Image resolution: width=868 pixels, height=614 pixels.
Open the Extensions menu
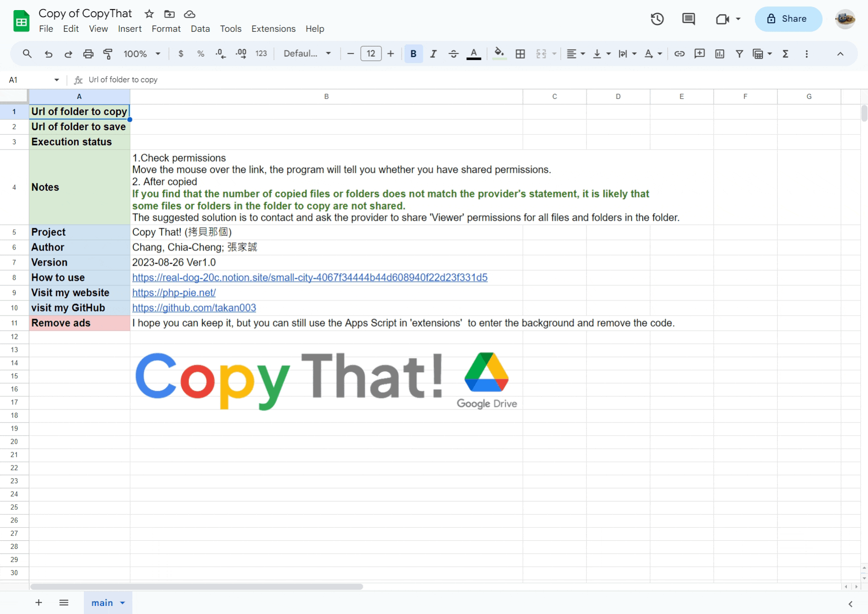(x=273, y=29)
